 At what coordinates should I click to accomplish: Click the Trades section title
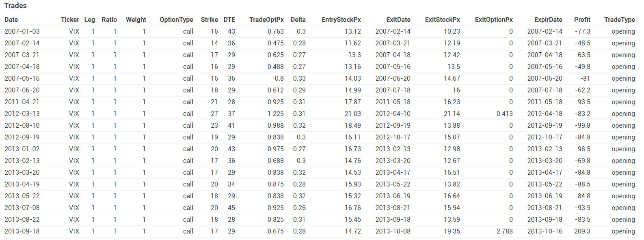pyautogui.click(x=15, y=6)
